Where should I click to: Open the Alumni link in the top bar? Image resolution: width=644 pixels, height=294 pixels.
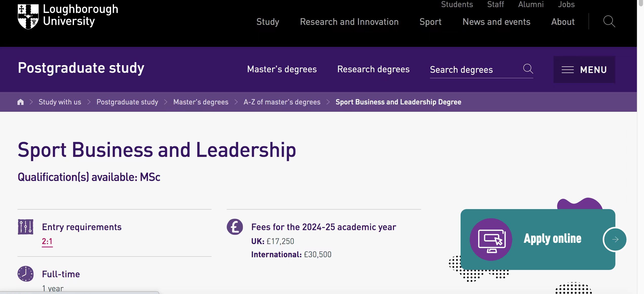tap(531, 4)
